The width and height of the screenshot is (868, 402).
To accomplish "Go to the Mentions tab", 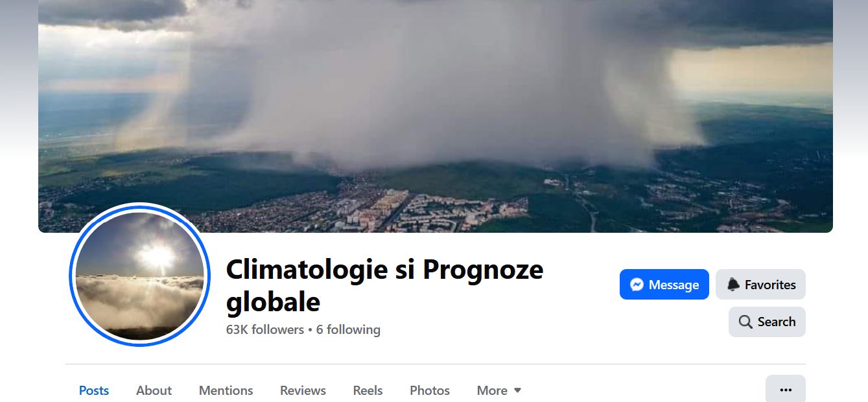I will click(226, 390).
